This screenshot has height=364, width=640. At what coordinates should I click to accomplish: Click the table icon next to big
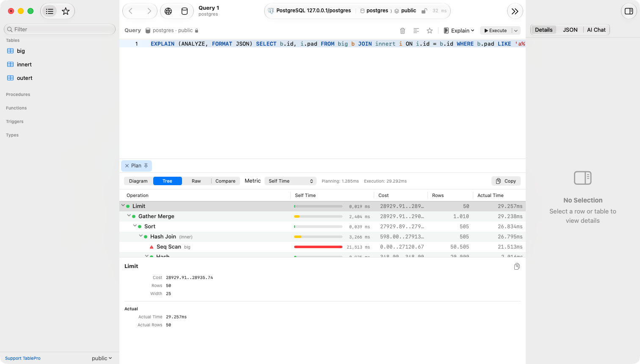pos(11,51)
